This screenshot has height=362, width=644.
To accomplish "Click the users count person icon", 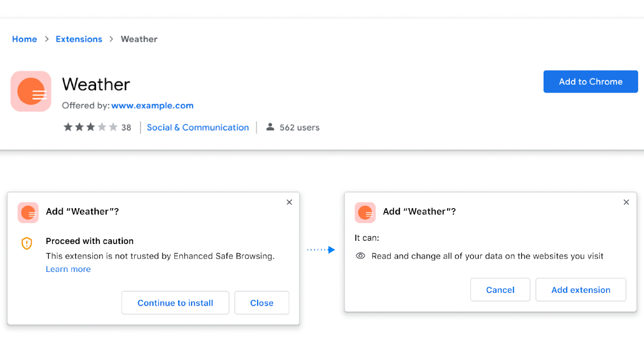I will click(x=270, y=127).
